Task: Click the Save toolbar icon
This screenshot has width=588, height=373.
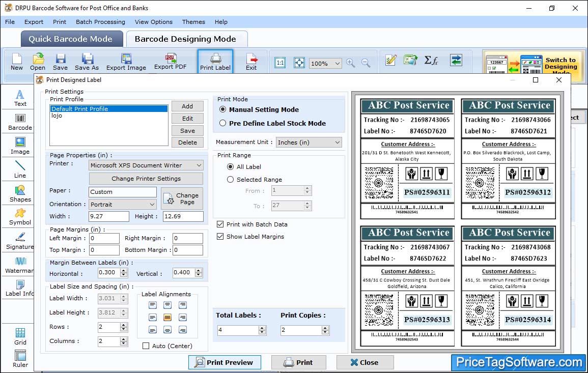Action: coord(61,62)
